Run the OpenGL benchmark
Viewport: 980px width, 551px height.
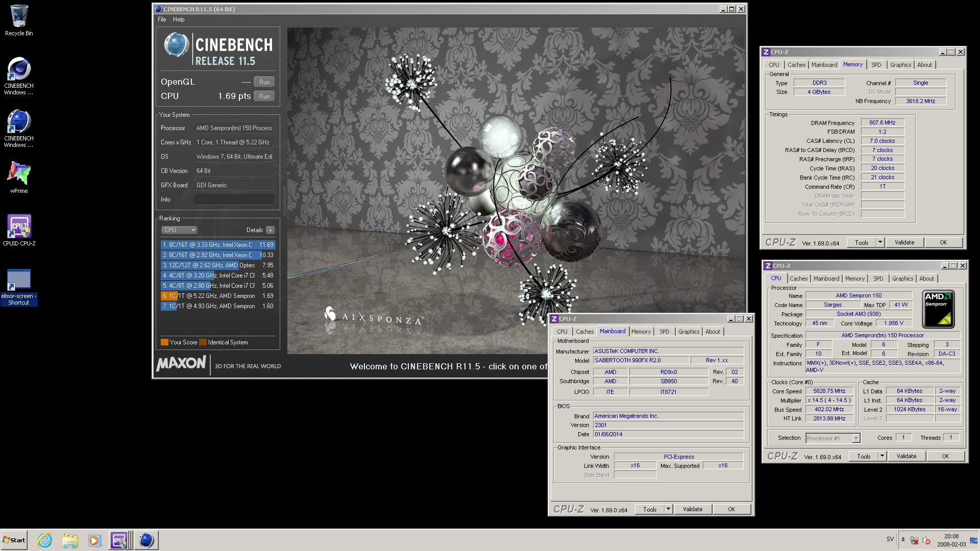264,82
